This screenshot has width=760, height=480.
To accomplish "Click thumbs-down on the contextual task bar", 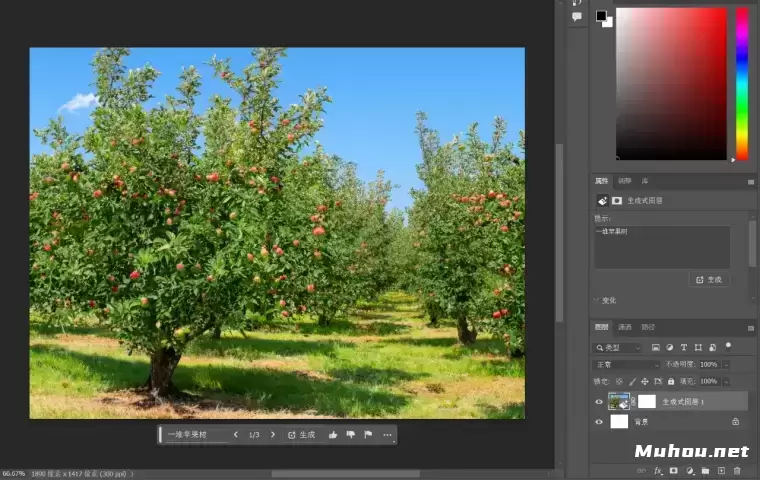I will (350, 435).
